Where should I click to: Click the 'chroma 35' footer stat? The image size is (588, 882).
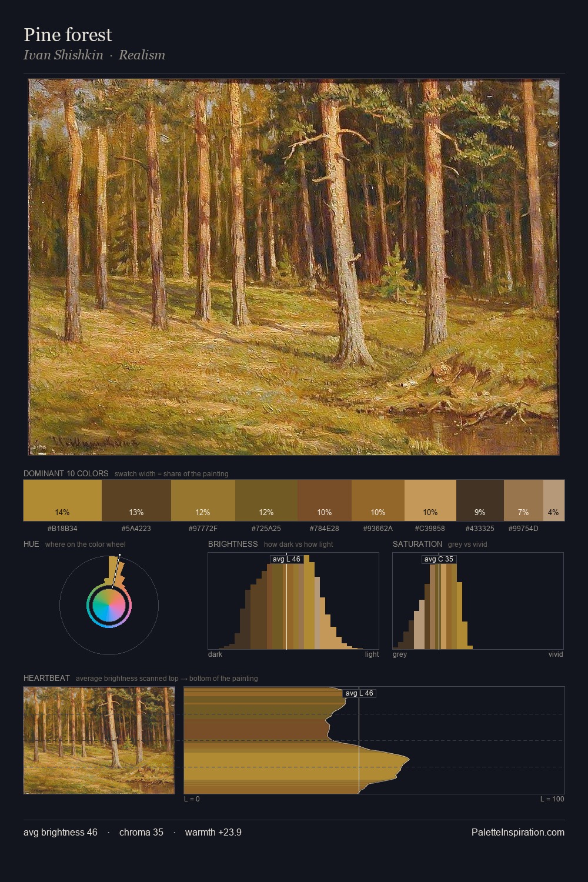(141, 832)
